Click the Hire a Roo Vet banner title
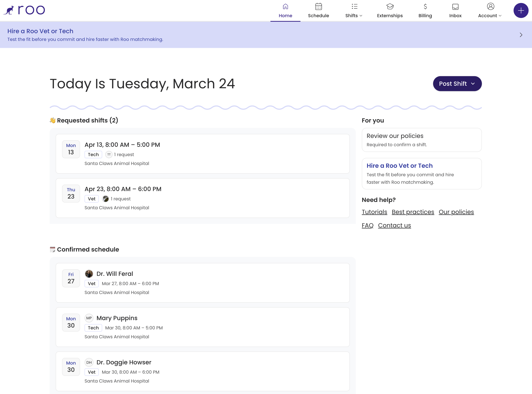Screen dimensions: 532x394 coord(40,31)
